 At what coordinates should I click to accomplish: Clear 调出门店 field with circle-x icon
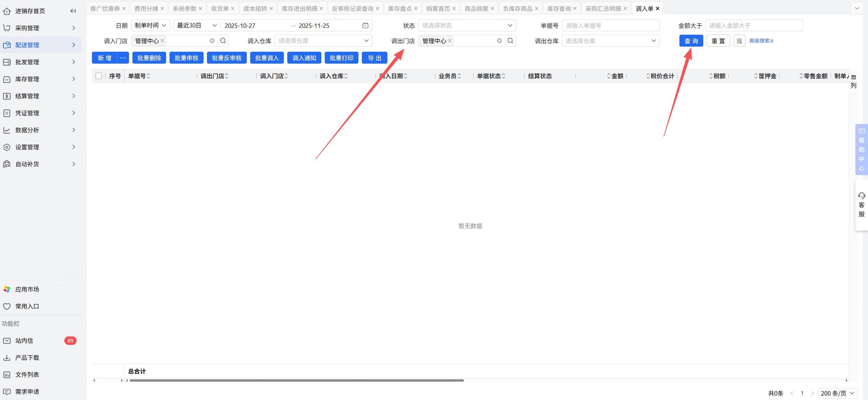[x=499, y=41]
